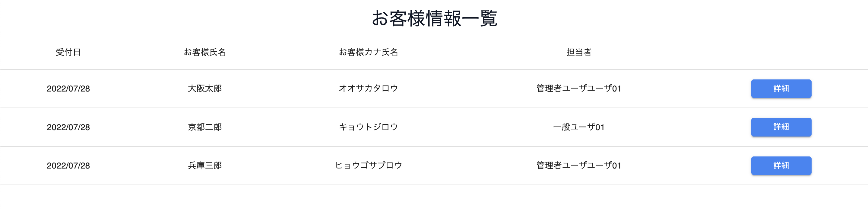This screenshot has width=868, height=209.
Task: Click the date 2022/07/28 in the third row
Action: tap(68, 166)
